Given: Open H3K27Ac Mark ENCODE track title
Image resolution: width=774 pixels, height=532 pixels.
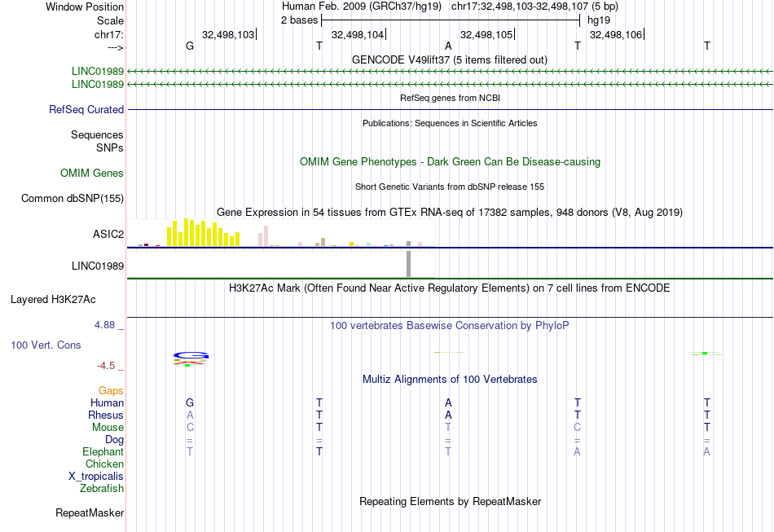Looking at the screenshot, I should pyautogui.click(x=450, y=288).
